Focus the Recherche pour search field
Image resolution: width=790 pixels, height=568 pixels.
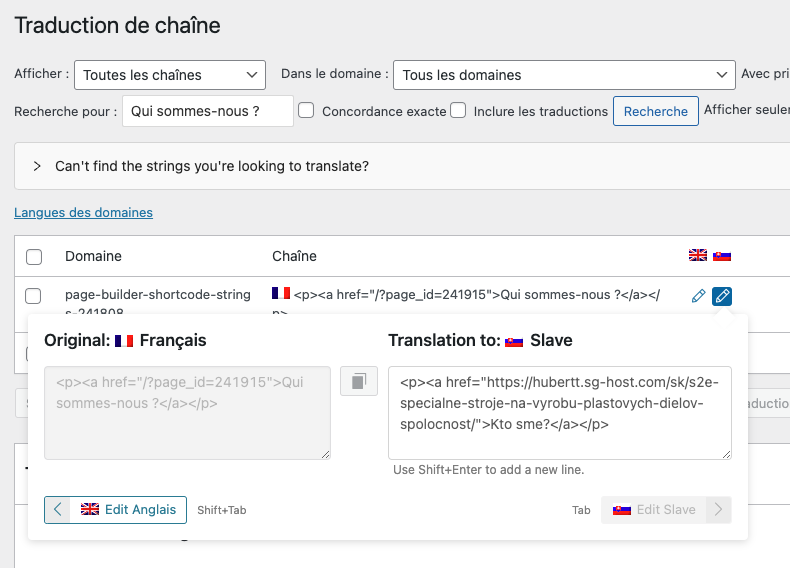click(x=208, y=111)
